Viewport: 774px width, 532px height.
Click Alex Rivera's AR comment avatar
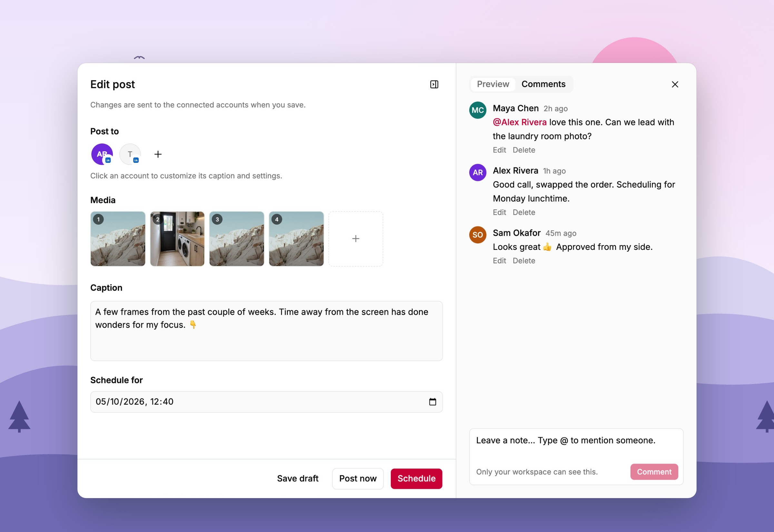click(478, 172)
